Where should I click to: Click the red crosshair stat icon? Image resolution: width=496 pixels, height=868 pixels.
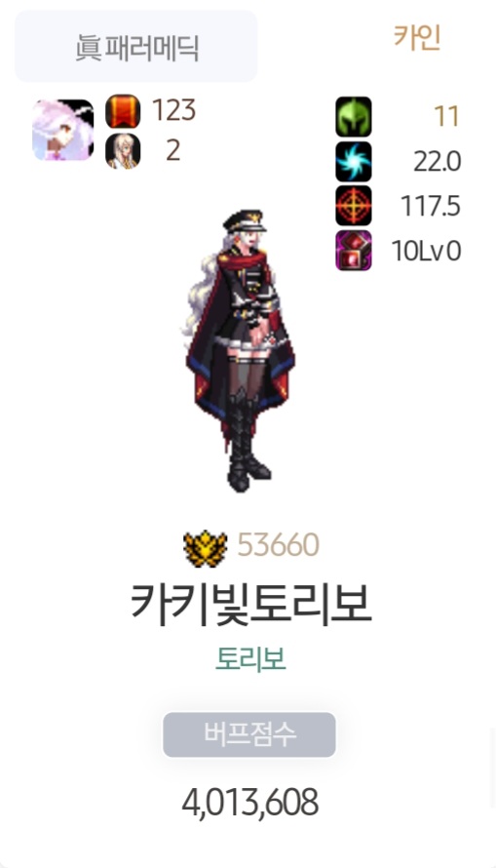tap(354, 206)
